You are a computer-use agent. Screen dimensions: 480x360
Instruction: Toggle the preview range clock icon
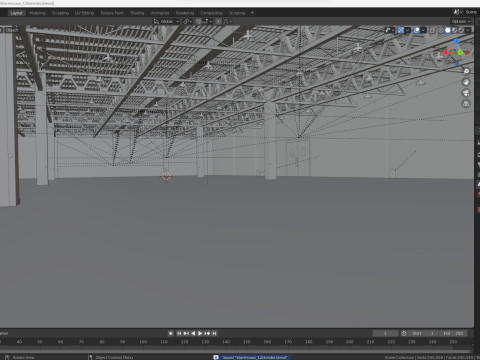pyautogui.click(x=404, y=333)
